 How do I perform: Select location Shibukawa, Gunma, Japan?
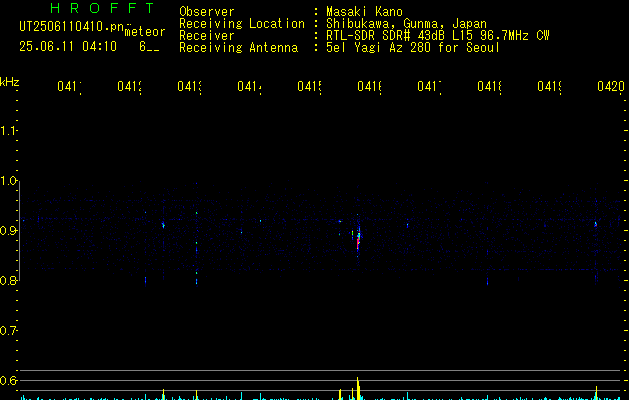click(x=406, y=24)
